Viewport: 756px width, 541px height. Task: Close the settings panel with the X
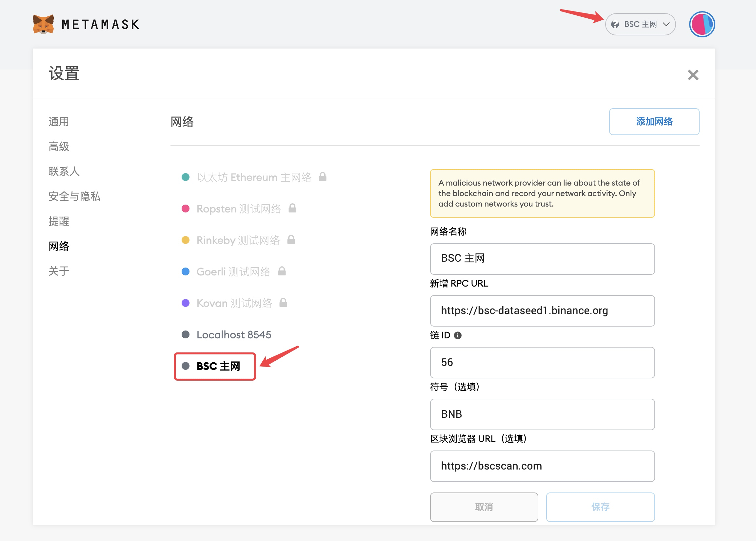(693, 75)
